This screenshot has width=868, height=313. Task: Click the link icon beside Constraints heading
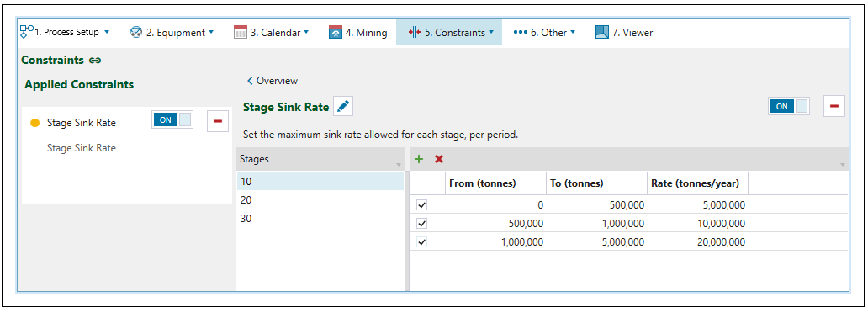pos(95,61)
